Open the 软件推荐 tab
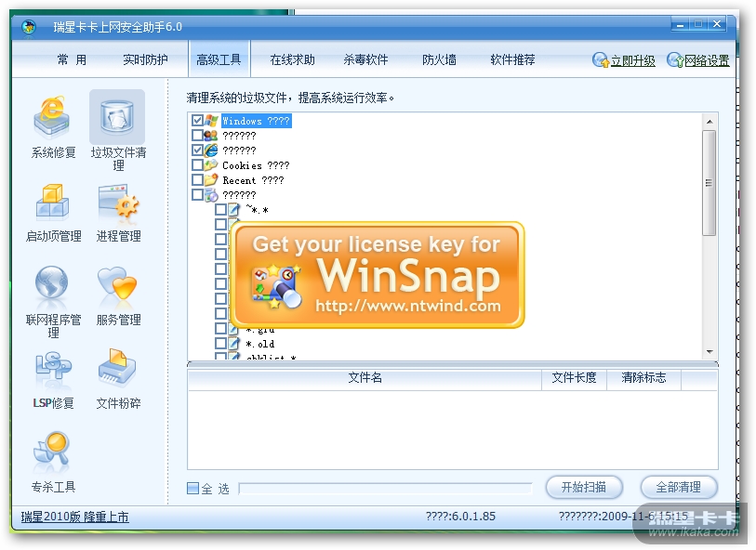The width and height of the screenshot is (756, 550). click(x=512, y=59)
